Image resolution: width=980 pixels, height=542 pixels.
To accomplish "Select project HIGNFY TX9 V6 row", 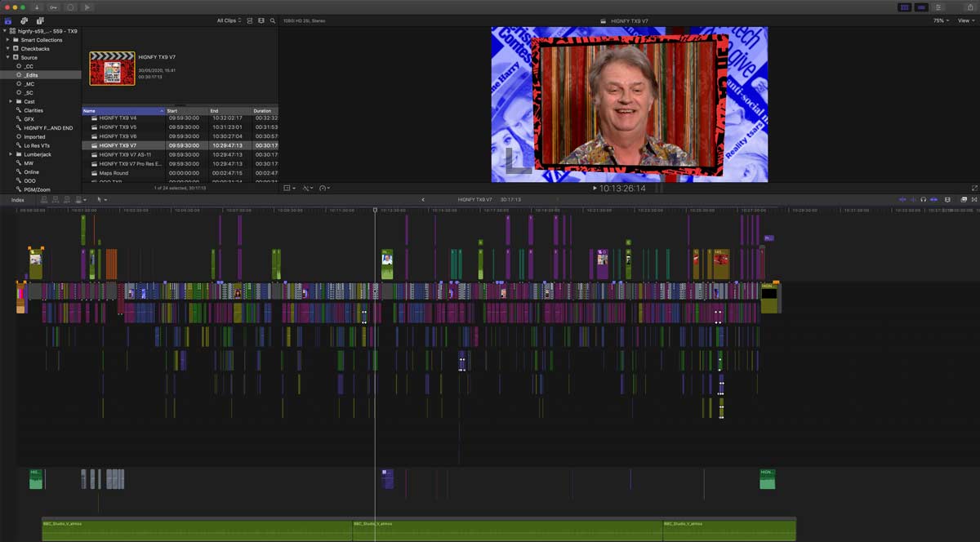I will [180, 136].
